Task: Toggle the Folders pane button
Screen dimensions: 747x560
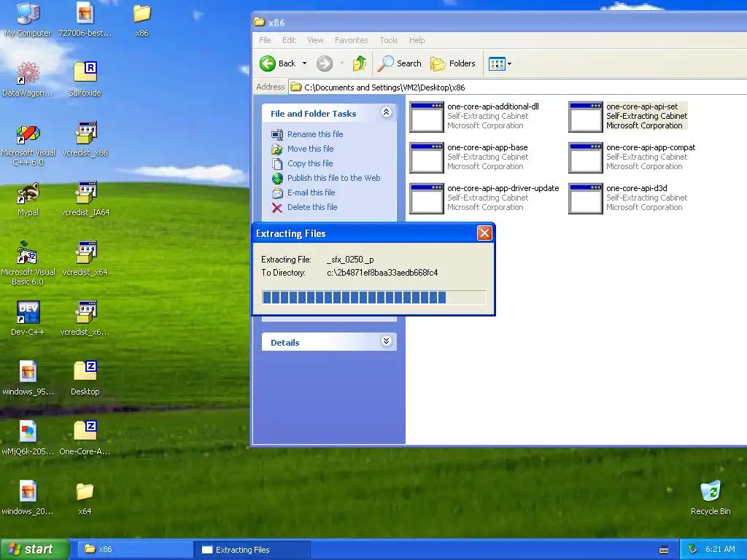Action: coord(452,63)
